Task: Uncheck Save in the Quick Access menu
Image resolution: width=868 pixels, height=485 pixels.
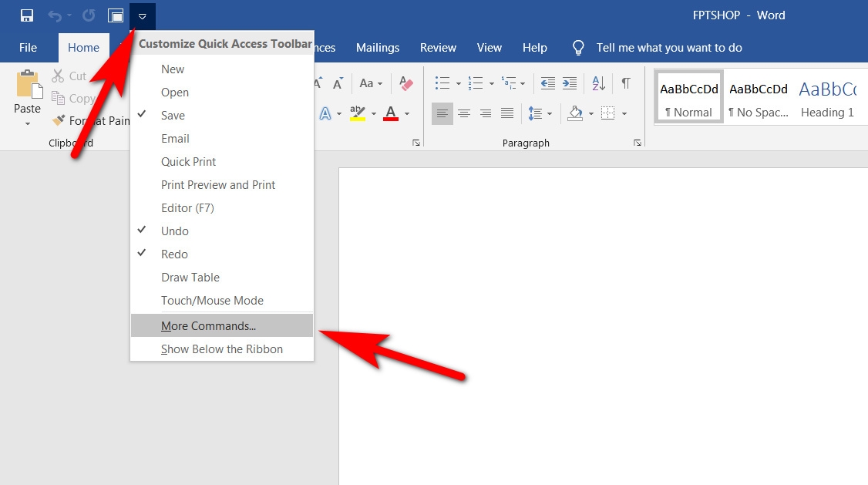Action: coord(172,115)
